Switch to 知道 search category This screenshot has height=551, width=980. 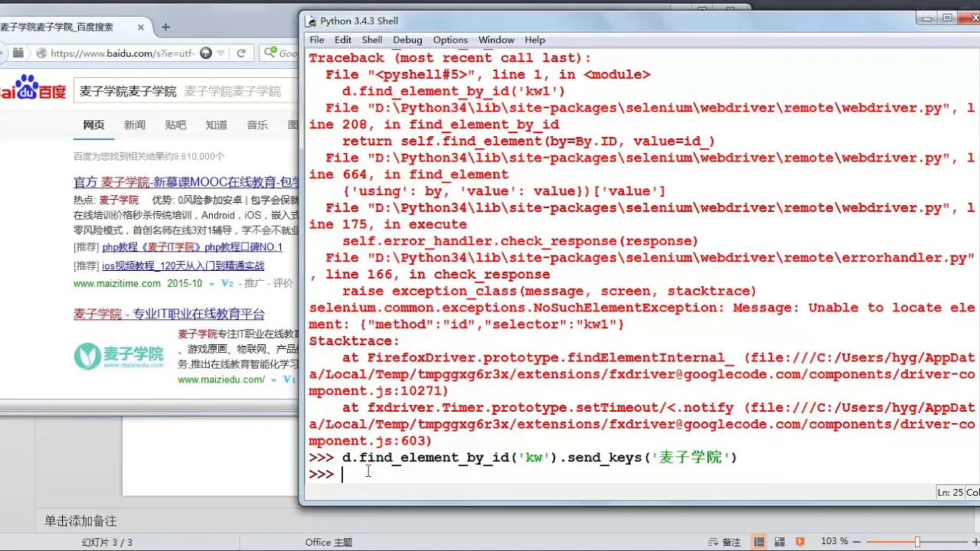tap(217, 125)
